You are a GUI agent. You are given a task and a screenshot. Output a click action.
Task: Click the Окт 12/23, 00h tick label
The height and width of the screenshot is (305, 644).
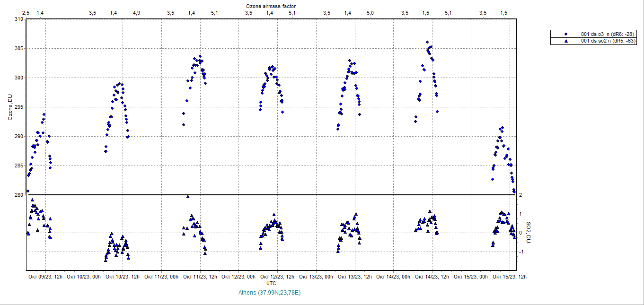tap(239, 277)
